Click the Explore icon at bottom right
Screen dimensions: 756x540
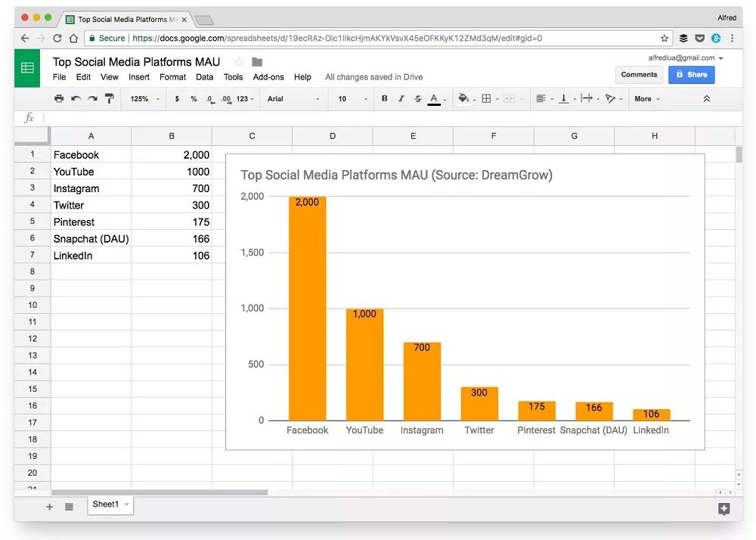(723, 509)
